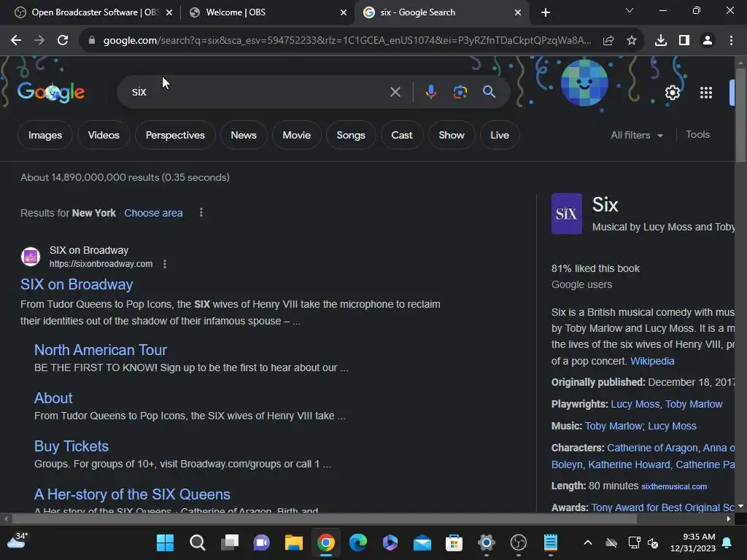Open Chrome three-dot menu

pyautogui.click(x=731, y=41)
